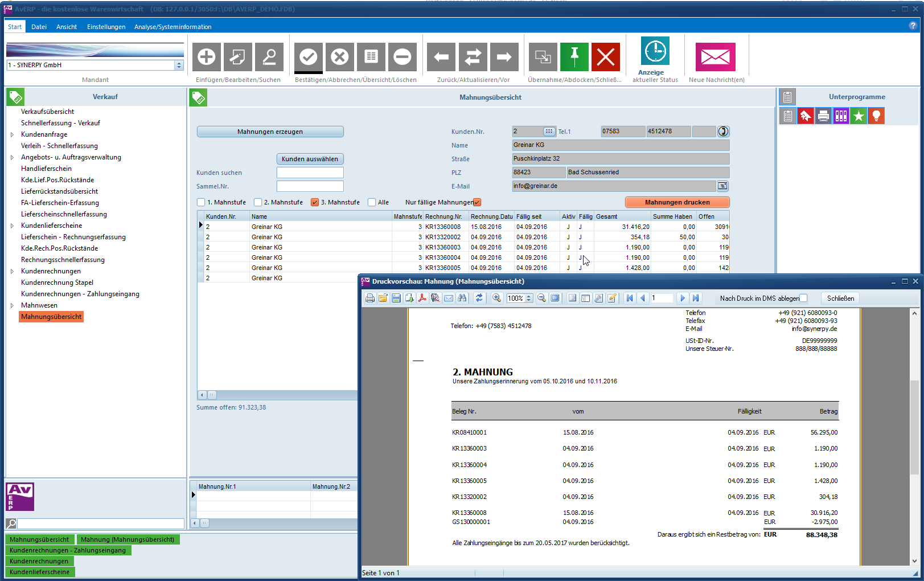Click the Aktualisieren swap-arrows icon
The width and height of the screenshot is (924, 581).
pyautogui.click(x=473, y=57)
